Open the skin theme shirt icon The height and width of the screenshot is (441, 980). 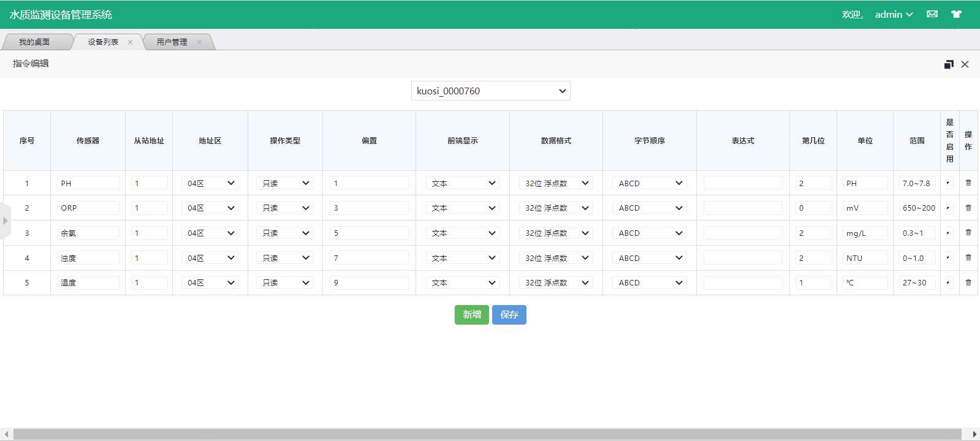(956, 14)
